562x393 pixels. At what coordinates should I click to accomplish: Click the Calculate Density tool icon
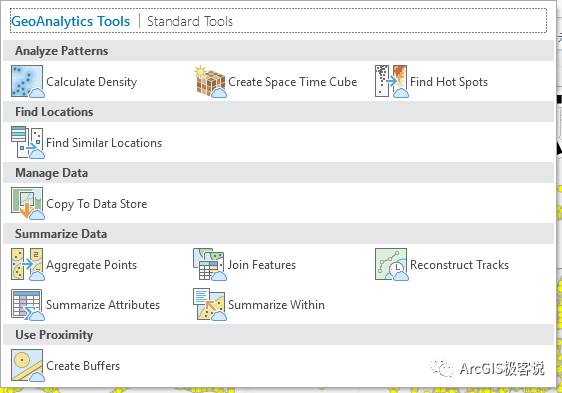point(28,81)
